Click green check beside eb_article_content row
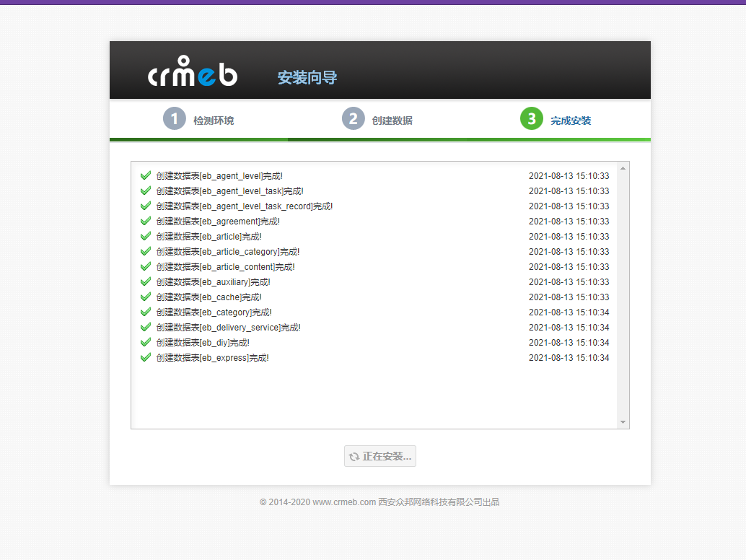 tap(146, 267)
